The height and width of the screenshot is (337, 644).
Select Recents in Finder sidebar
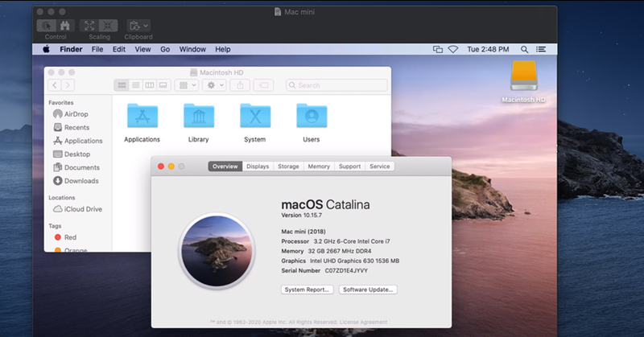point(71,127)
